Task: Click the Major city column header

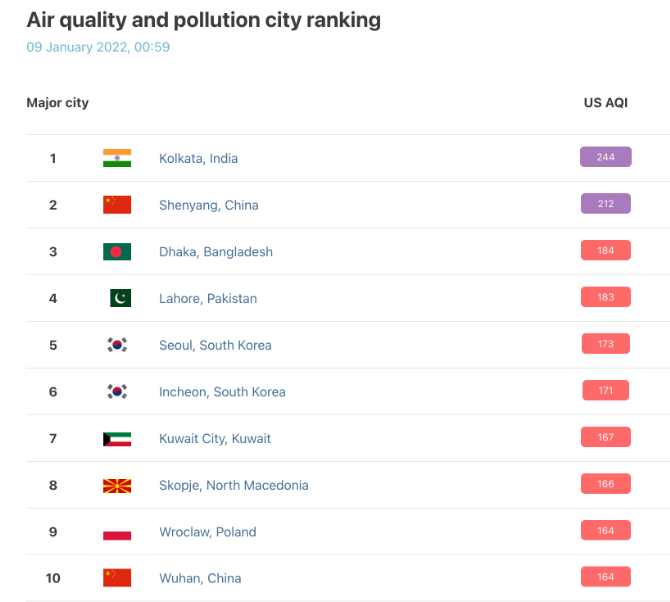Action: click(x=58, y=103)
